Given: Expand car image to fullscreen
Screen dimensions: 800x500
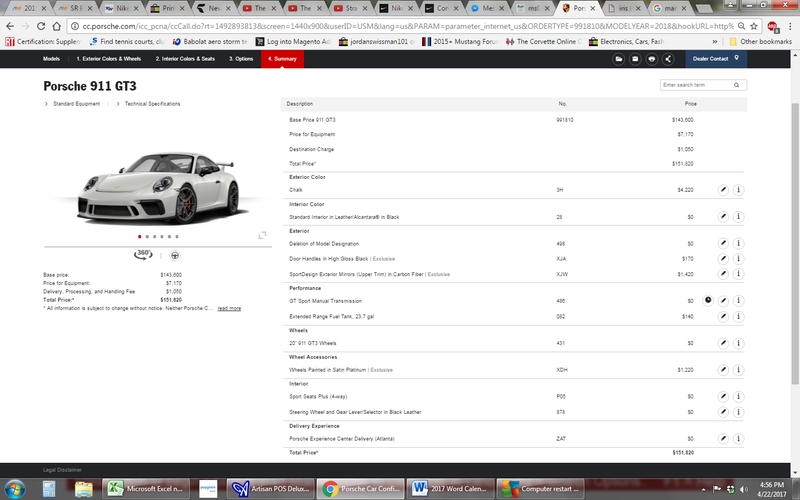Looking at the screenshot, I should (x=262, y=235).
